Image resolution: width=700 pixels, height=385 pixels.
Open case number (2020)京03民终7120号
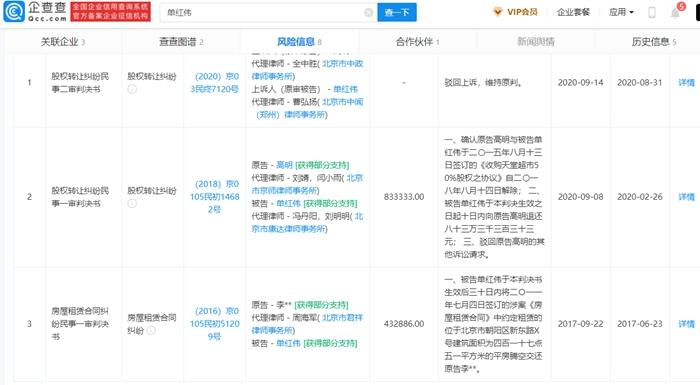215,83
